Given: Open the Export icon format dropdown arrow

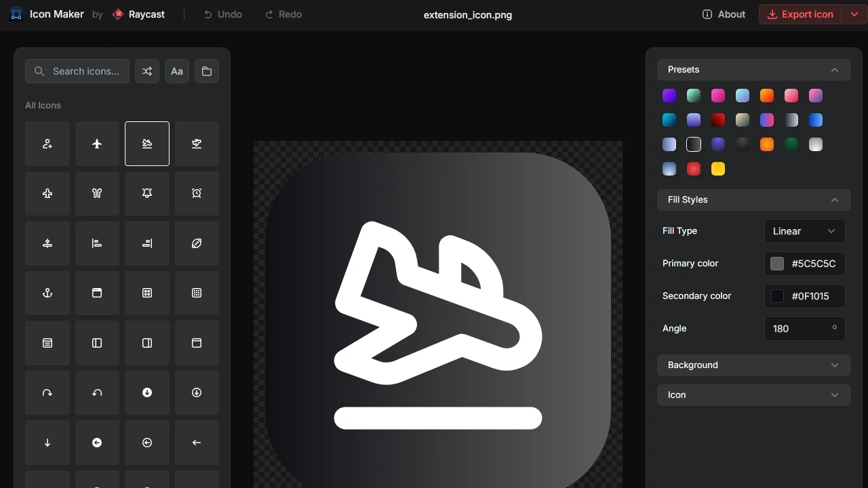Looking at the screenshot, I should 854,14.
